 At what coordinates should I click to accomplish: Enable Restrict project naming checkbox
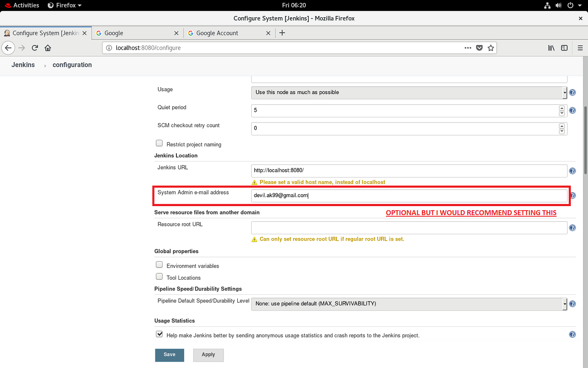click(x=159, y=143)
